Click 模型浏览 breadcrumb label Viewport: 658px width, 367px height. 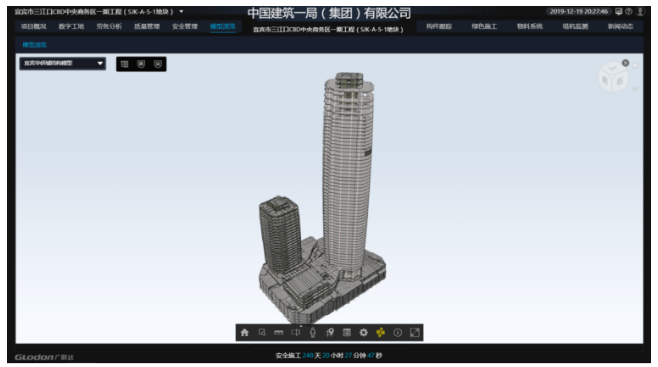point(34,45)
